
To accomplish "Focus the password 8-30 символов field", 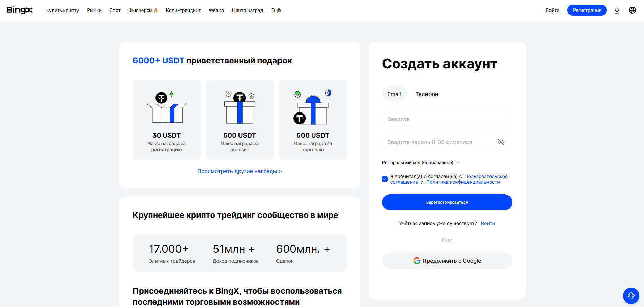I will (x=447, y=142).
